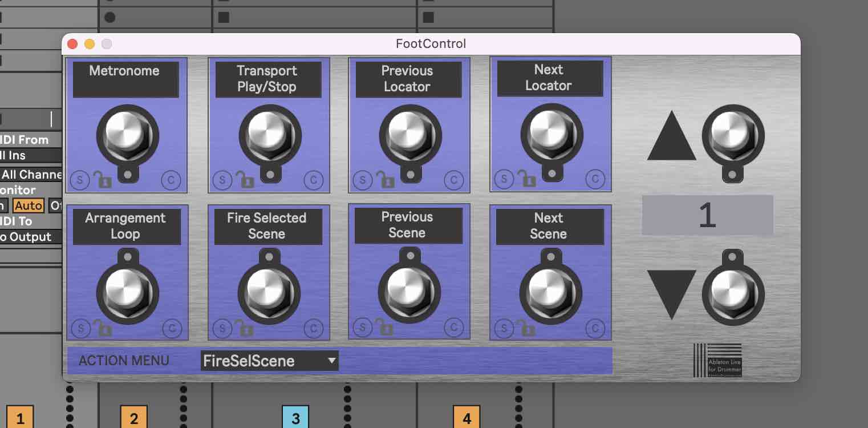868x428 pixels.
Task: Click the bank number display showing 1
Action: coord(708,216)
